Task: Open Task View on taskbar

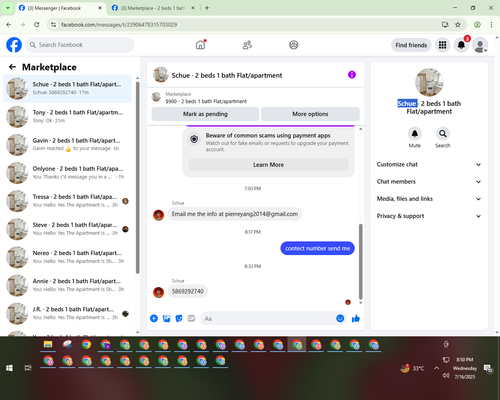Action: pyautogui.click(x=28, y=368)
